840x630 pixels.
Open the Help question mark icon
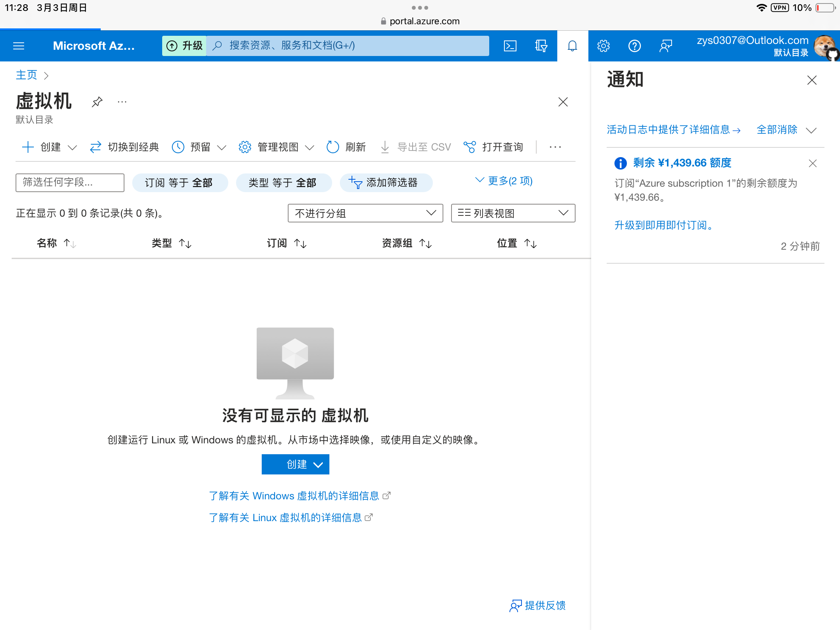[634, 46]
